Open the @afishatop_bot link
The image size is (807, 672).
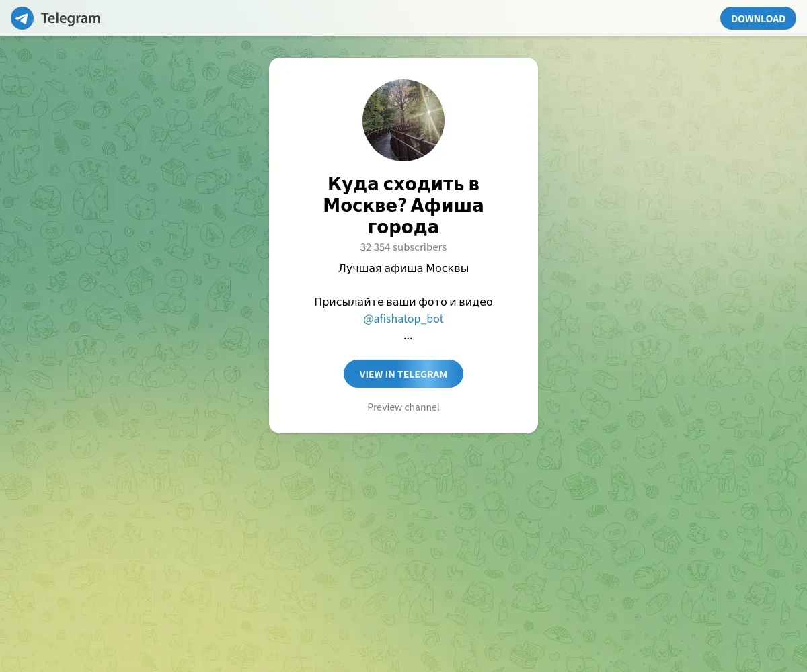pos(403,319)
